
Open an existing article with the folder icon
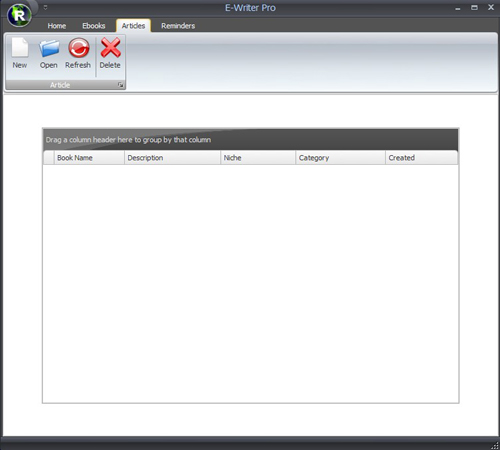tap(49, 53)
